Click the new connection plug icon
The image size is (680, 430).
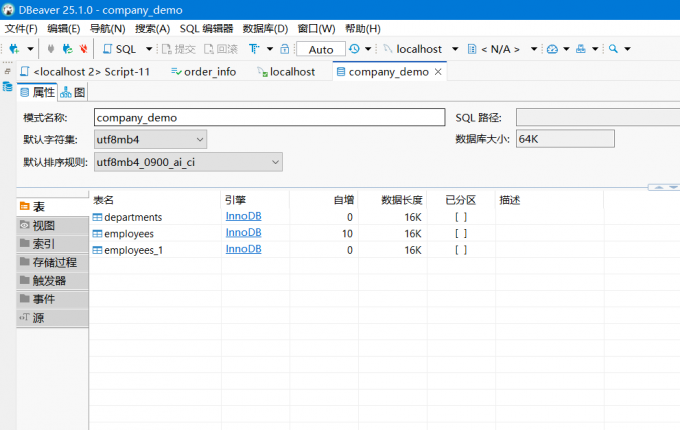coord(13,48)
